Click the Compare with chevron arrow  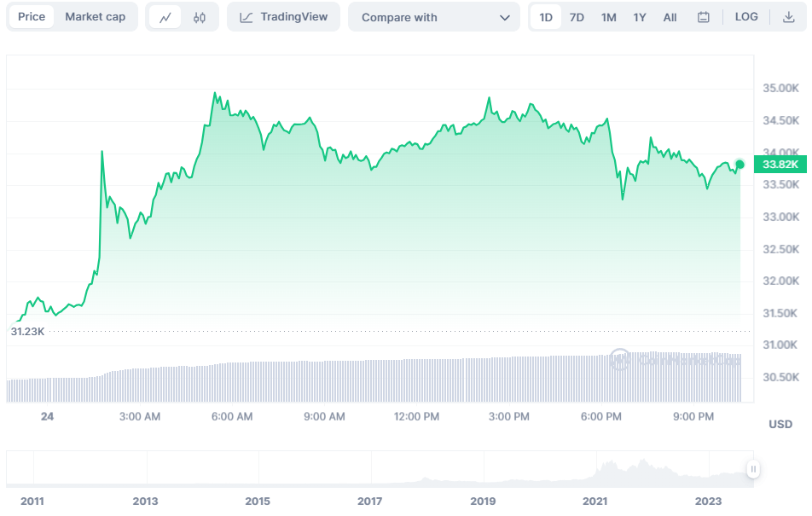[x=505, y=17]
